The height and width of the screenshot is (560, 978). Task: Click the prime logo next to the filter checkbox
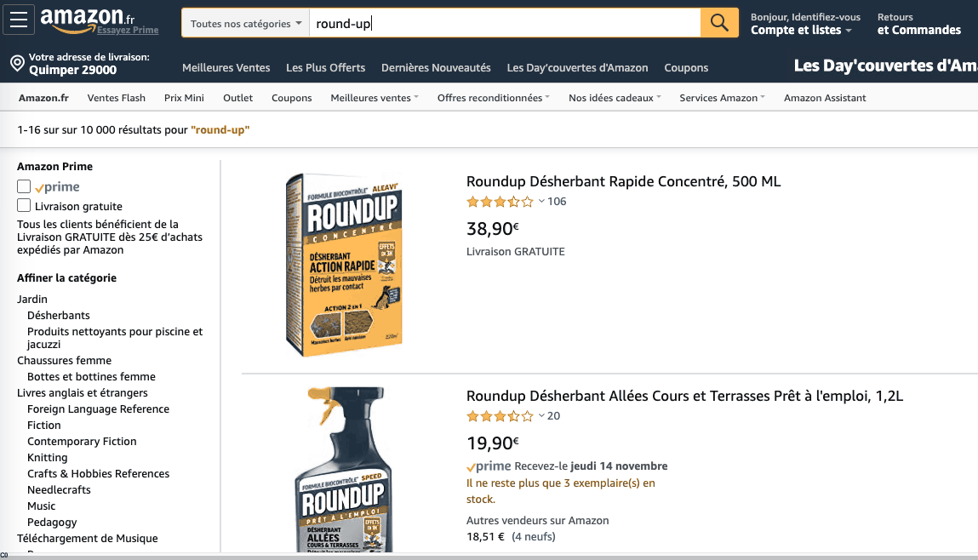pos(60,186)
